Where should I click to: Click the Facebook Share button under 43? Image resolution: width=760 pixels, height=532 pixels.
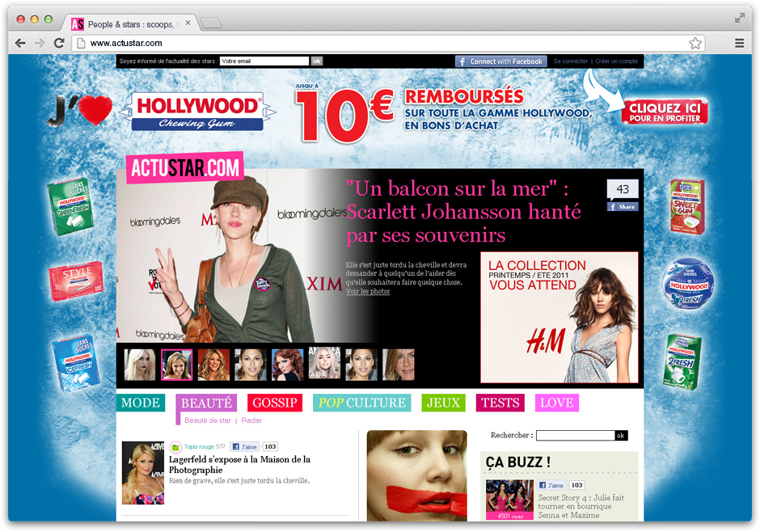click(623, 207)
